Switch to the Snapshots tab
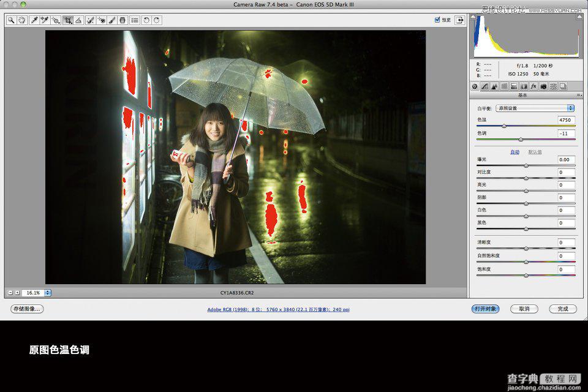588x392 pixels. [563, 86]
